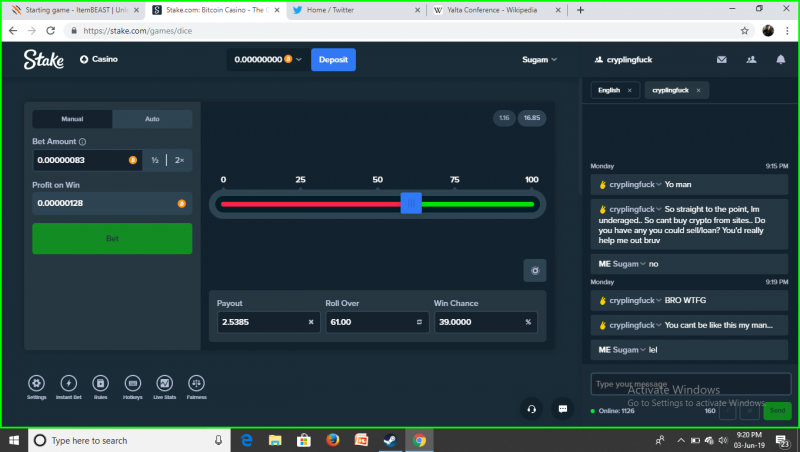Open the Hotkeys keyboard icon
The height and width of the screenshot is (452, 800).
point(133,383)
